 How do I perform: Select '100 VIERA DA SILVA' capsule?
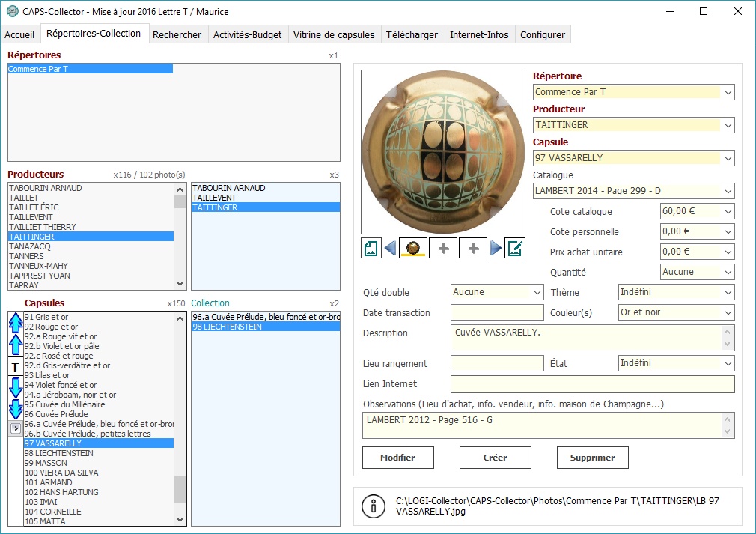pos(99,473)
